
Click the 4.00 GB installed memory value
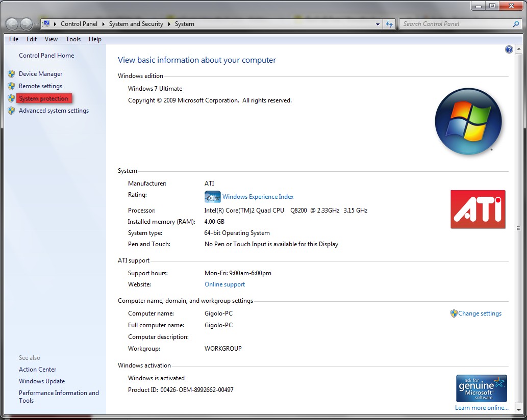pos(214,222)
